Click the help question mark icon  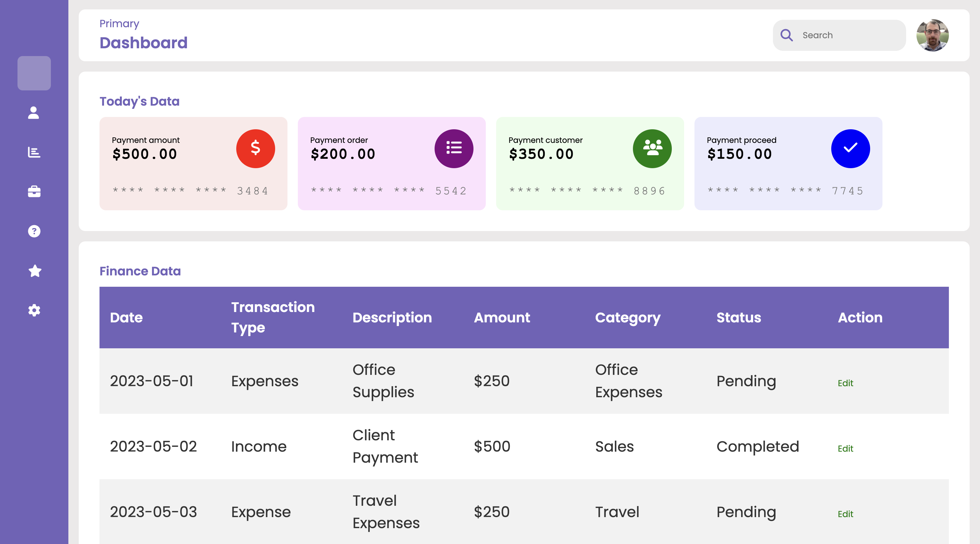(34, 231)
